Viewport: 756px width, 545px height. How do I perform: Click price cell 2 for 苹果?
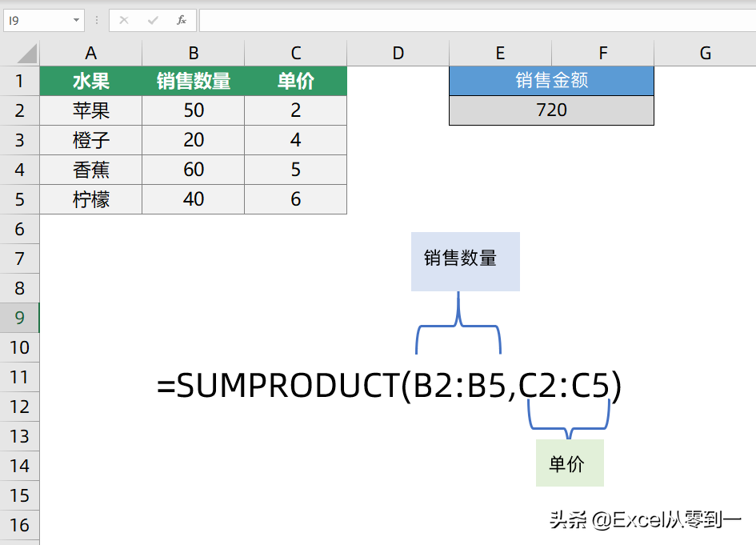point(295,110)
